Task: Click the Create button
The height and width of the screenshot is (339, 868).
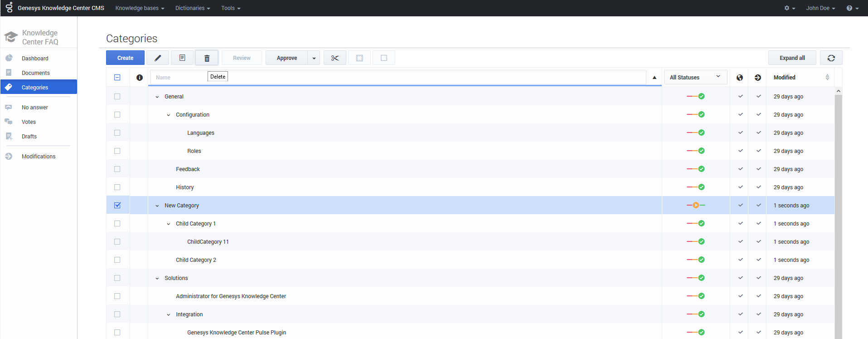Action: [x=125, y=58]
